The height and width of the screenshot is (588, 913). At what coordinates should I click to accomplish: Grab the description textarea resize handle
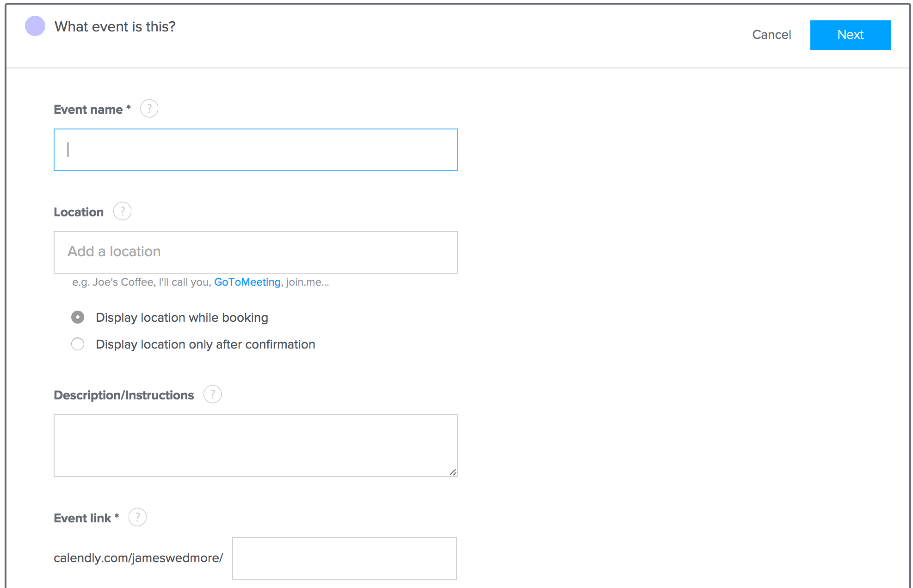(453, 472)
